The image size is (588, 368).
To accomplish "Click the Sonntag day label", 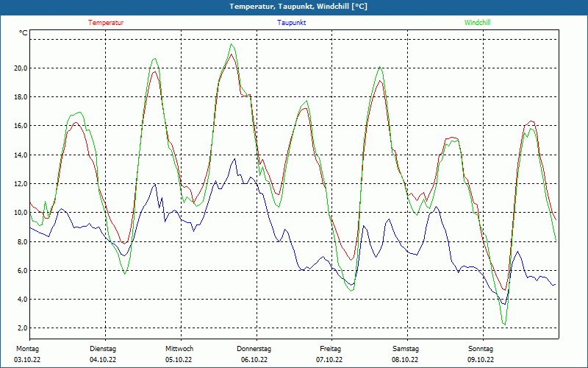I will tap(481, 349).
